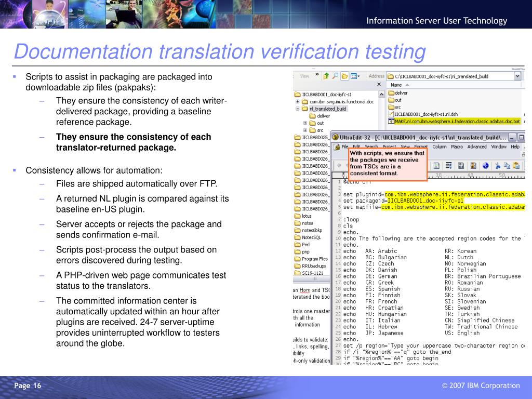
Task: Click the UltraEdit-32 title bar app icon
Action: point(336,137)
